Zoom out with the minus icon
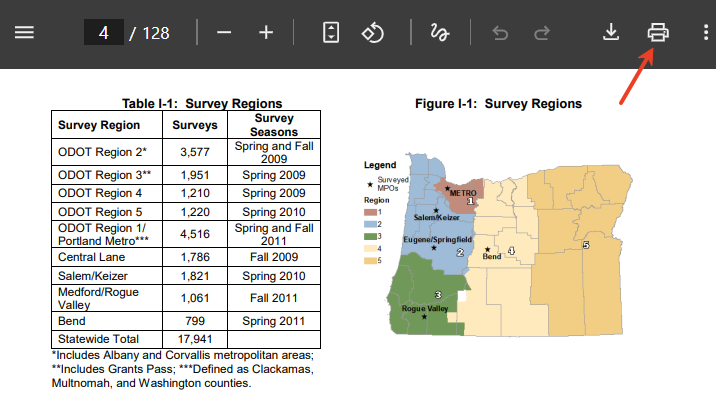This screenshot has width=716, height=398. click(224, 32)
